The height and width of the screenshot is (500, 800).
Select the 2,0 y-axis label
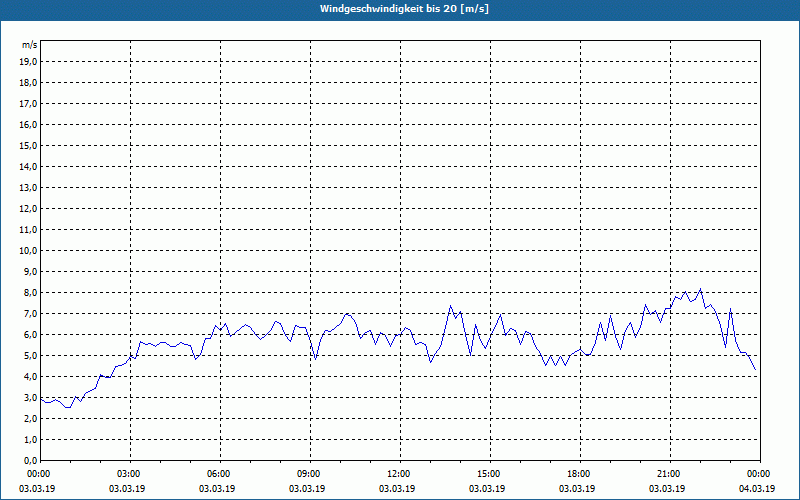click(30, 419)
